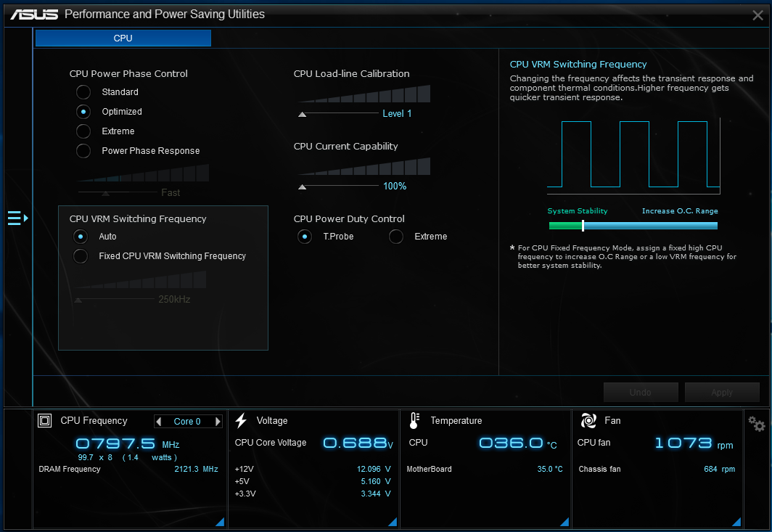Viewport: 772px width, 532px height.
Task: Click the 036.0 °C CPU temperature readout
Action: tap(518, 443)
